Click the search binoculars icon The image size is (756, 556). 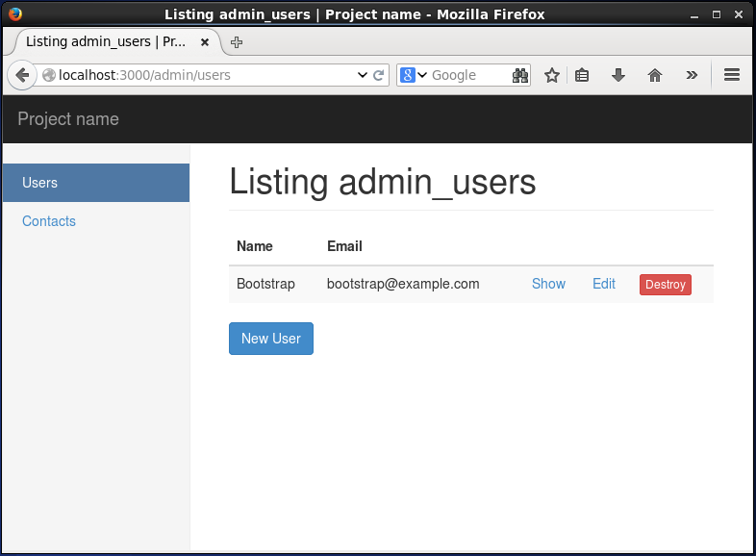(x=519, y=75)
